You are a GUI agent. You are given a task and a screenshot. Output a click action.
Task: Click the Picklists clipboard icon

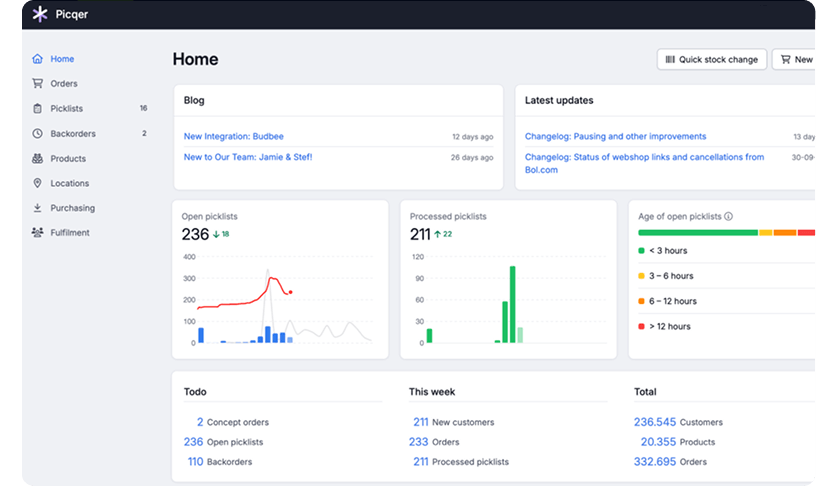[37, 108]
